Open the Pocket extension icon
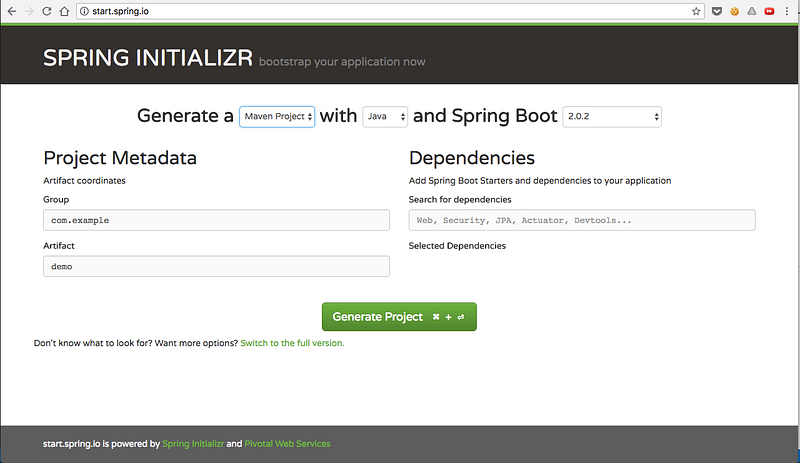Image resolution: width=800 pixels, height=463 pixels. [717, 11]
